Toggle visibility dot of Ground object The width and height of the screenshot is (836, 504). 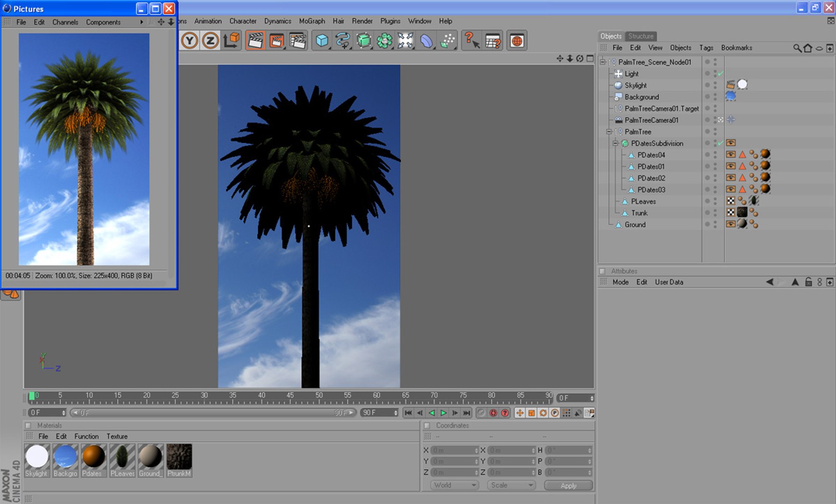(x=708, y=224)
